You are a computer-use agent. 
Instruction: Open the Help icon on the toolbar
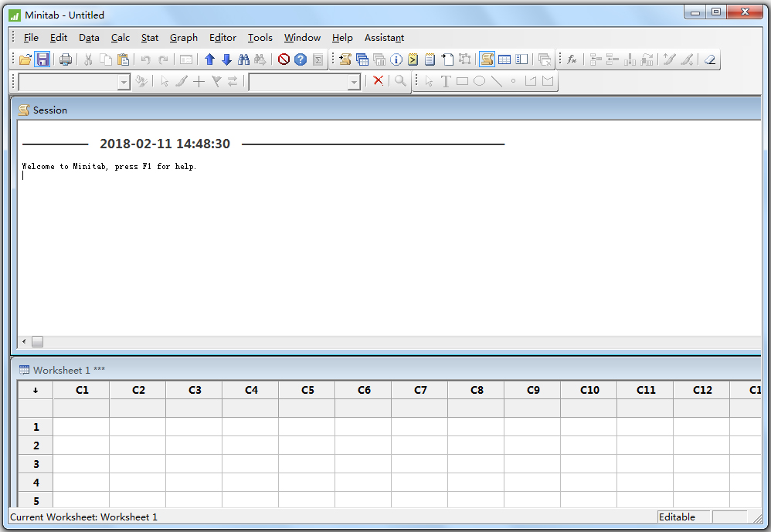click(x=299, y=59)
